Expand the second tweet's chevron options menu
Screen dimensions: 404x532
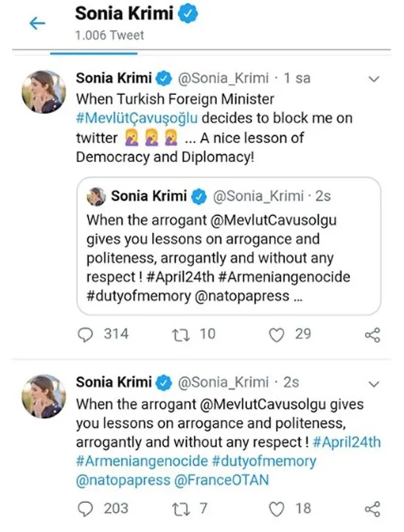click(x=374, y=383)
